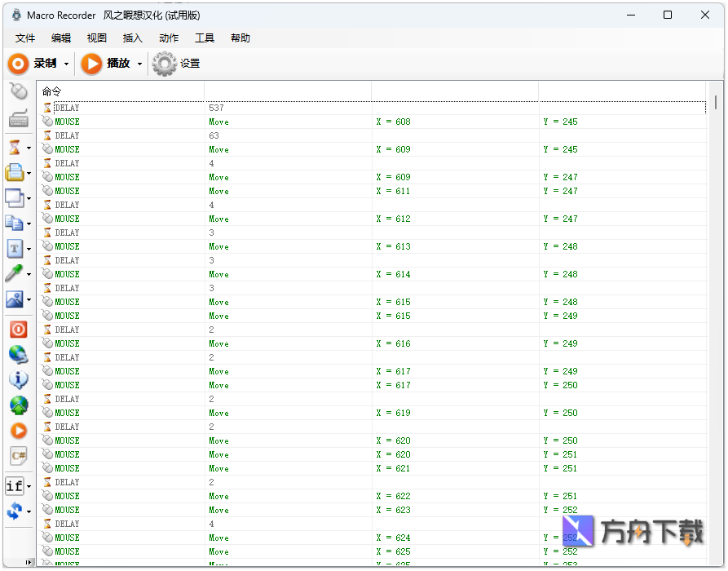
Task: Click the if-statement command icon
Action: pyautogui.click(x=15, y=485)
